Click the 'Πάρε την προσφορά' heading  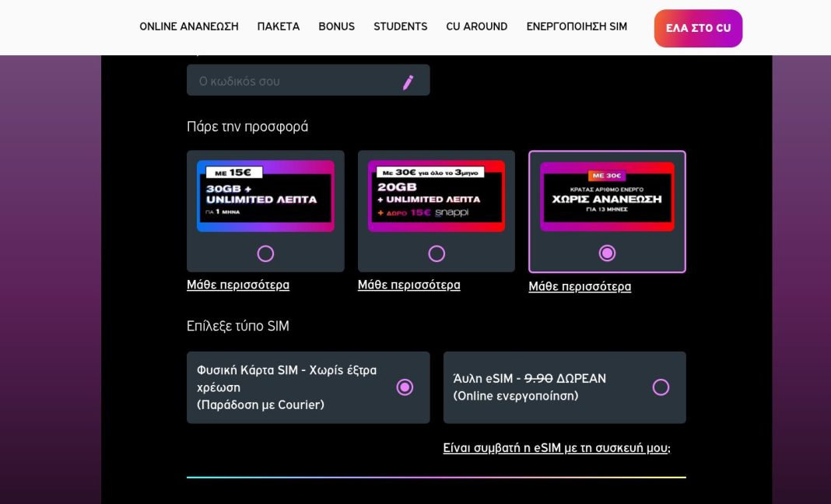point(247,127)
